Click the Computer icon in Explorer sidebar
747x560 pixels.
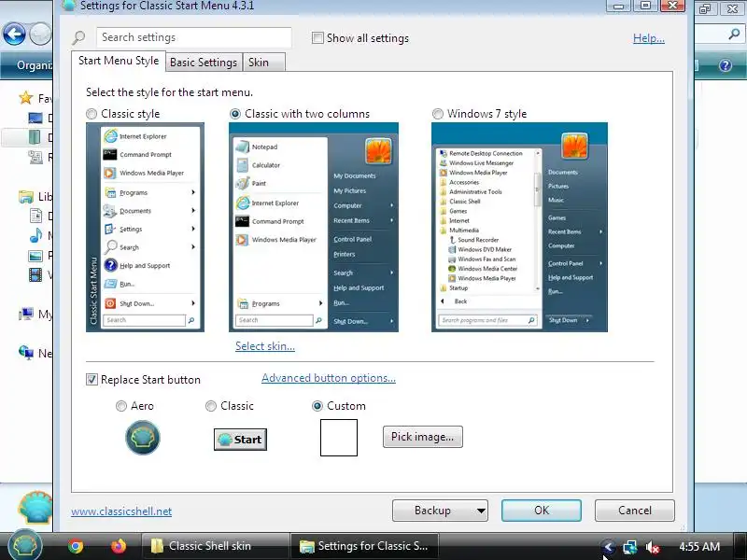26,314
